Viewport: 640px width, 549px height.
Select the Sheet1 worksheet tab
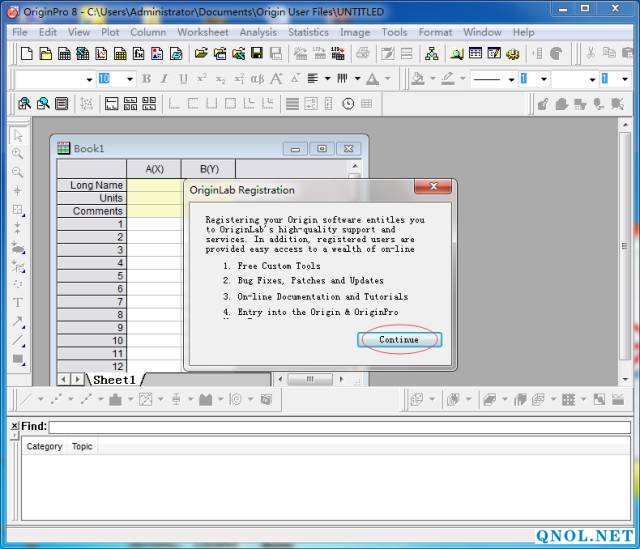114,380
